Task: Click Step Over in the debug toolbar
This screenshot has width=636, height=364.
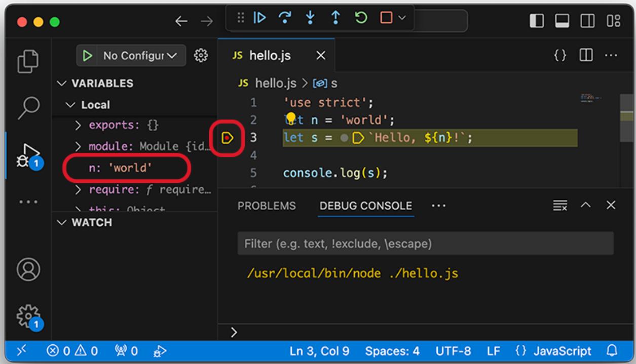Action: (284, 18)
